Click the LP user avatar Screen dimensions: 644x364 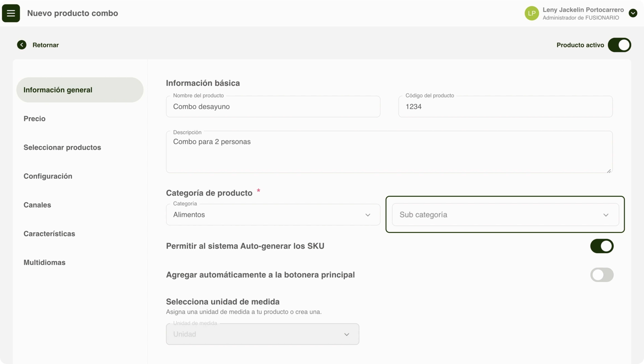tap(532, 13)
